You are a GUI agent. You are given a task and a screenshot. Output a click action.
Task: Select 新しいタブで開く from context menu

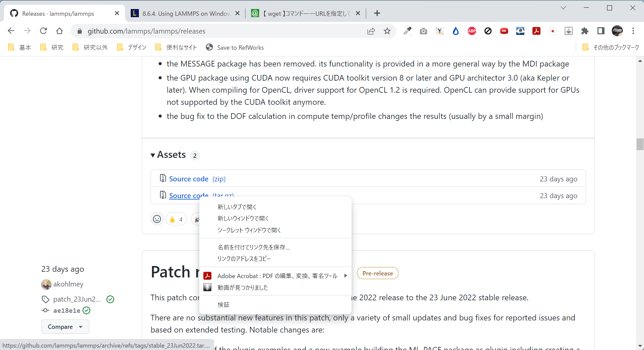237,207
